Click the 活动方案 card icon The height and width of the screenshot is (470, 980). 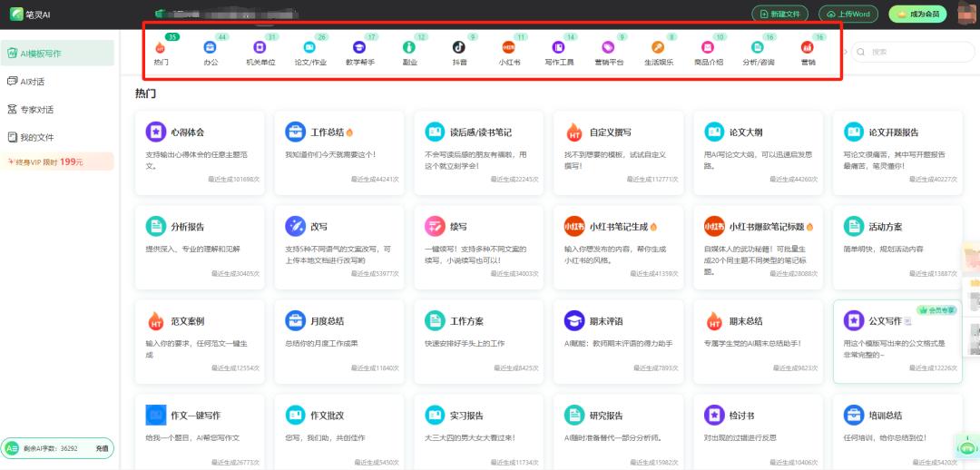[854, 226]
